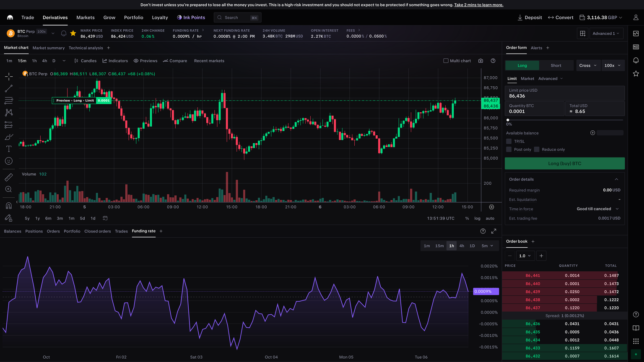
Task: Open the price alert bell beside BTC Perp
Action: tap(64, 33)
